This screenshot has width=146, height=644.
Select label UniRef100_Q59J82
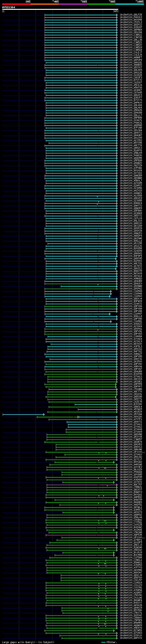click(131, 457)
